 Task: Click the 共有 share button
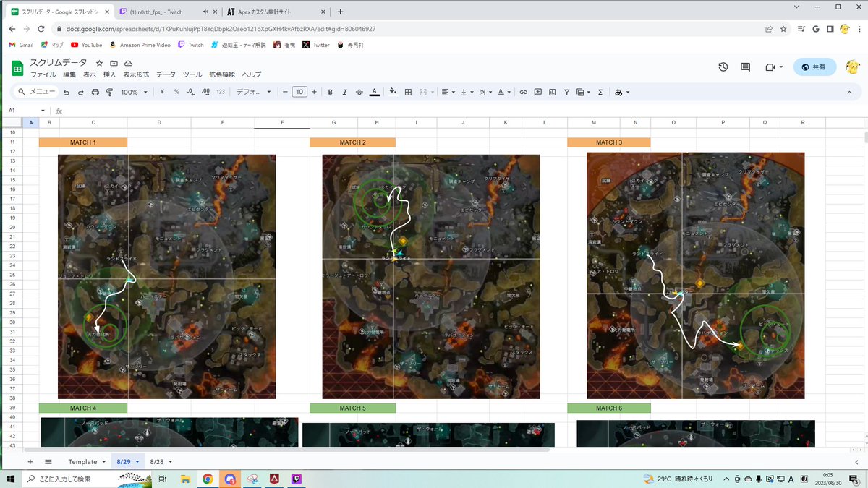pyautogui.click(x=814, y=67)
